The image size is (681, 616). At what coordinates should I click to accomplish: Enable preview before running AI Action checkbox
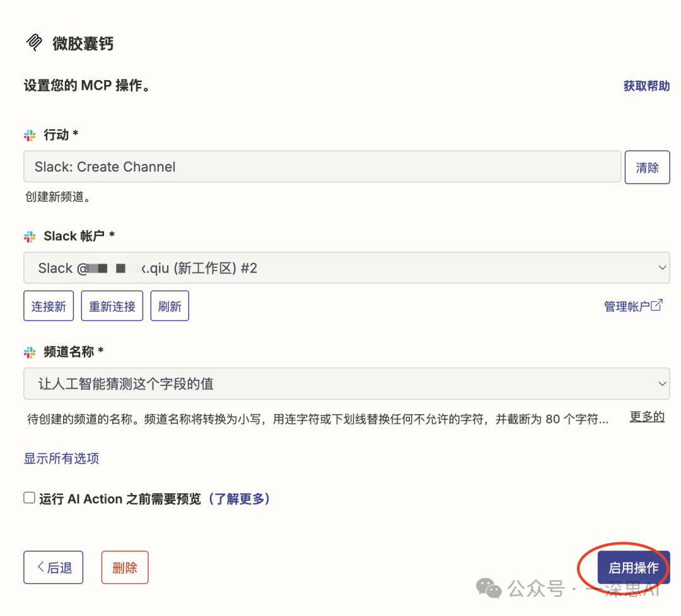[29, 498]
